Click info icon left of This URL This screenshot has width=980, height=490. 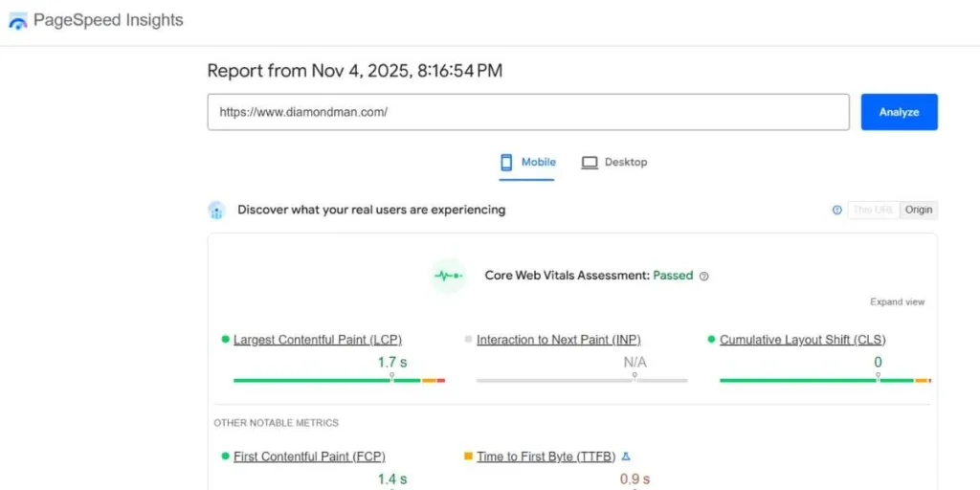pos(837,211)
